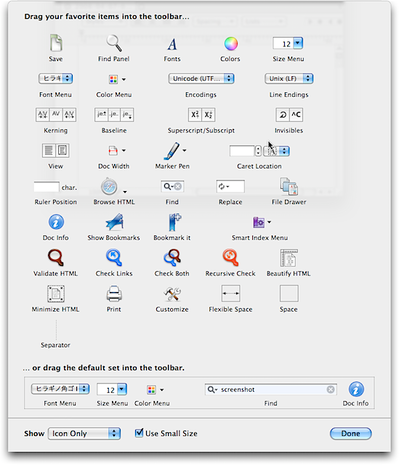Click the Ruler Position char field
This screenshot has height=465, width=399.
pos(47,187)
